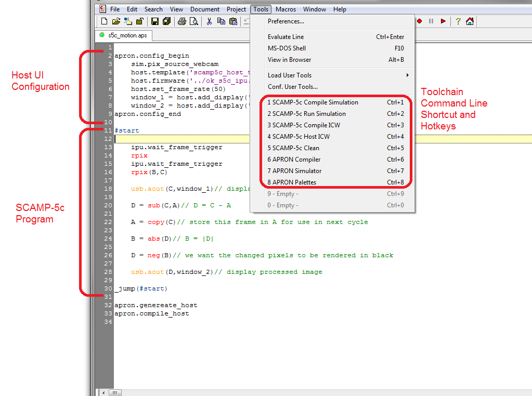Open the Project menu

(236, 9)
